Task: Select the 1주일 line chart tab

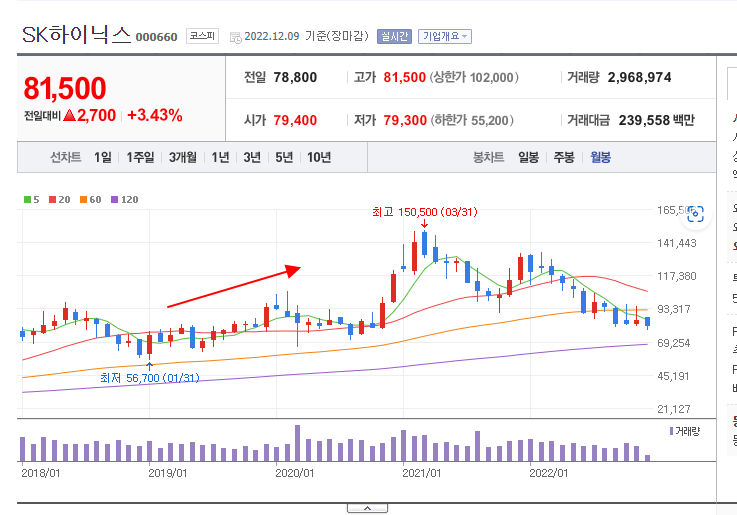Action: pyautogui.click(x=140, y=157)
